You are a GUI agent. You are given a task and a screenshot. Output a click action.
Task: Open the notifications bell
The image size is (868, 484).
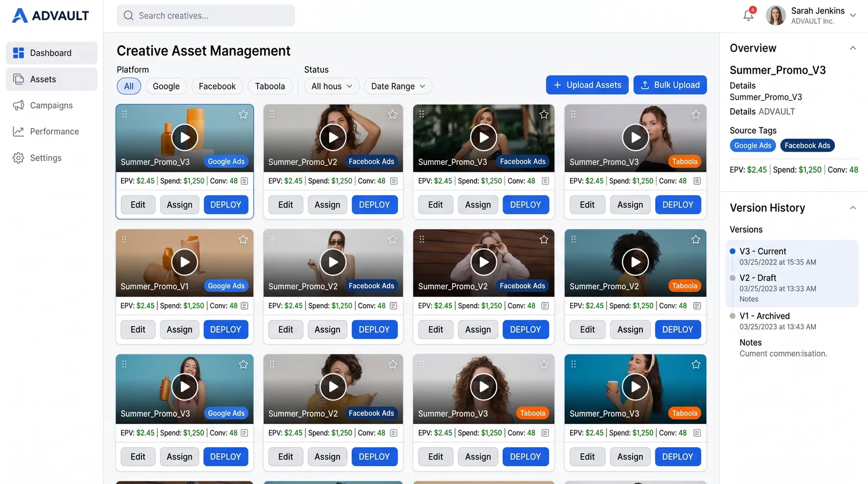point(749,15)
